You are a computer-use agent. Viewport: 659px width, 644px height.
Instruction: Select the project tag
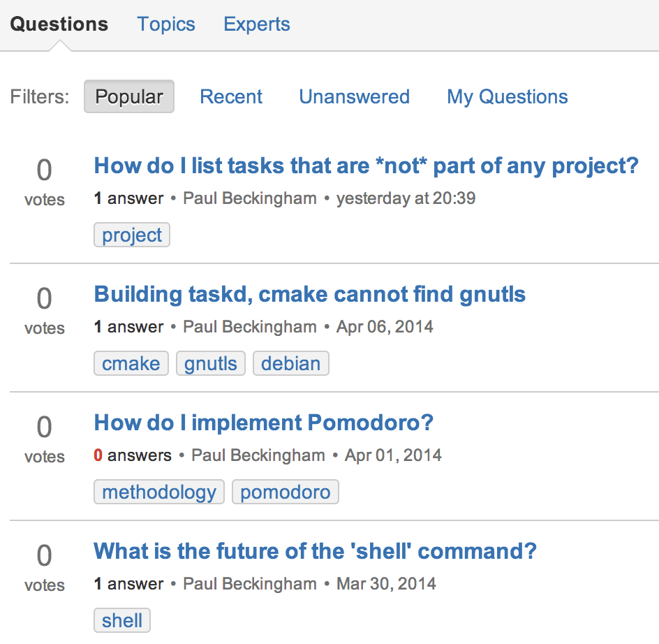pos(132,235)
